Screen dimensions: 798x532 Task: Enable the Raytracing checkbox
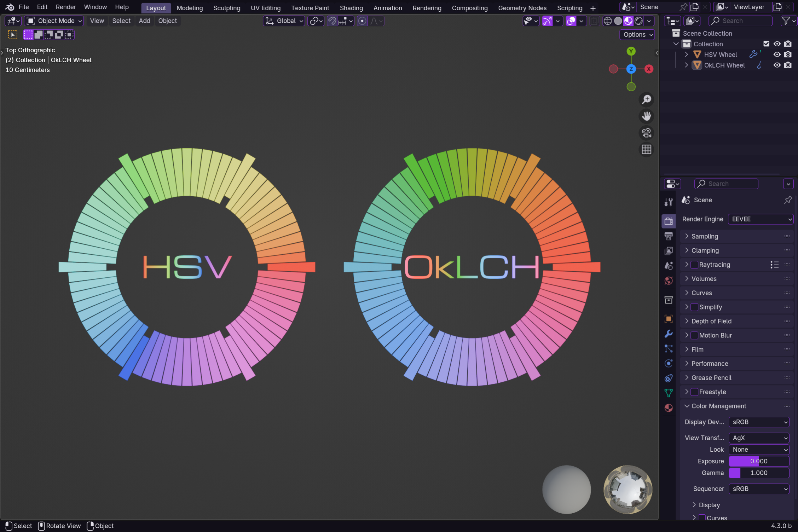click(694, 265)
